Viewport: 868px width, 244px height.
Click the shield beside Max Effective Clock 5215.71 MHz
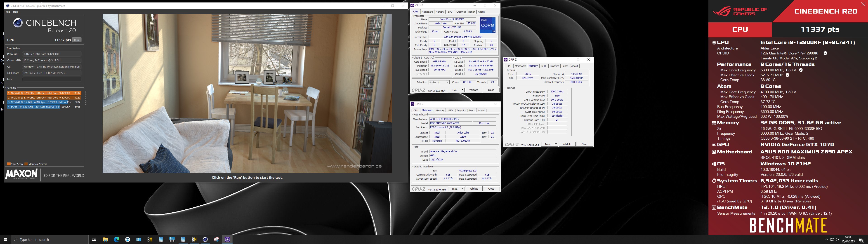788,75
